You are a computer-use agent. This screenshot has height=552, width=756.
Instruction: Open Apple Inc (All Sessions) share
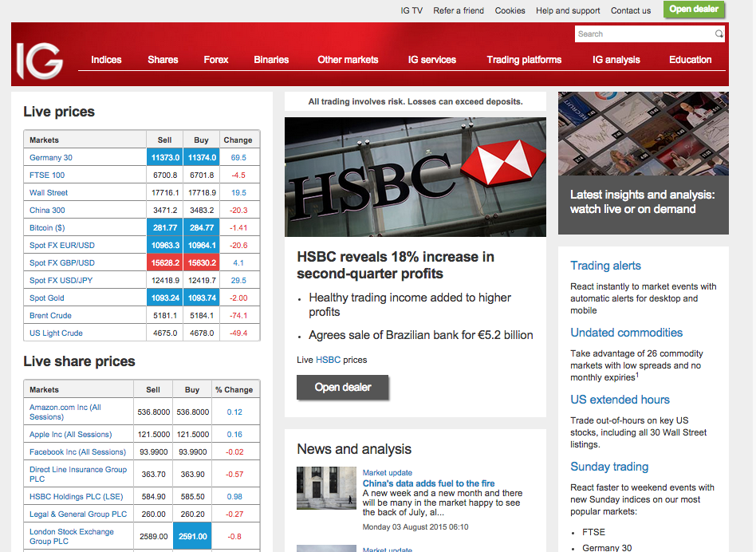(x=70, y=435)
